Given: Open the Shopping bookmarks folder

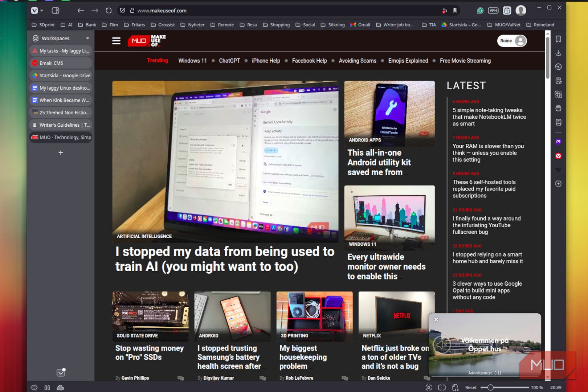Looking at the screenshot, I should tap(276, 25).
